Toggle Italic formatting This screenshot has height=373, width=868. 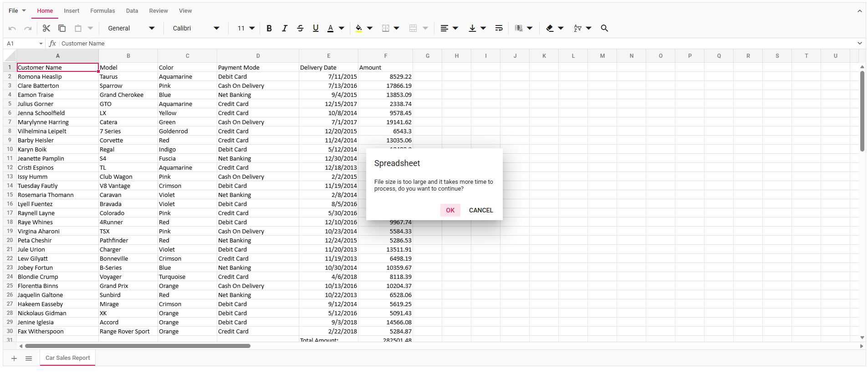tap(285, 28)
